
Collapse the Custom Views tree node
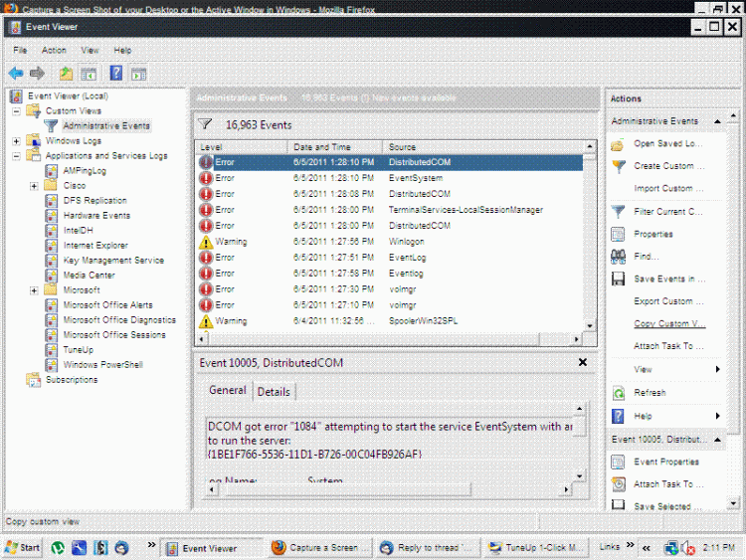pos(16,111)
